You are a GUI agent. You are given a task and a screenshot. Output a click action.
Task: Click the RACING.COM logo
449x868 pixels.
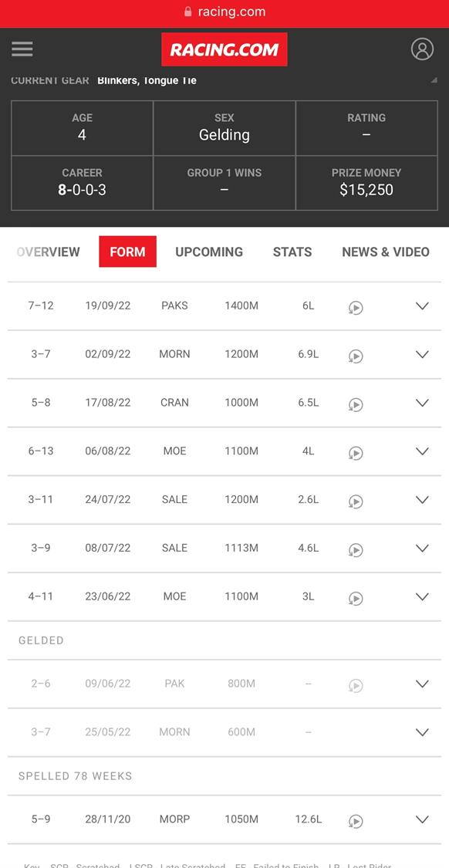[224, 49]
